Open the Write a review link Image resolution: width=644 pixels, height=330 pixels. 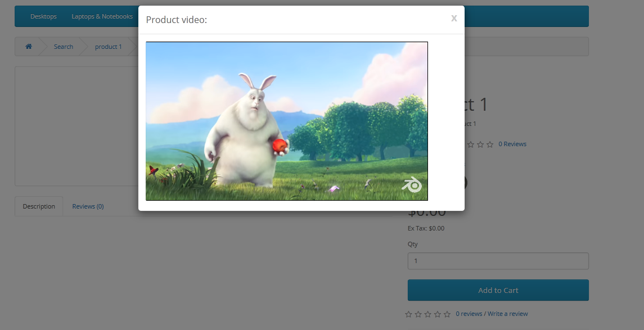pos(508,314)
